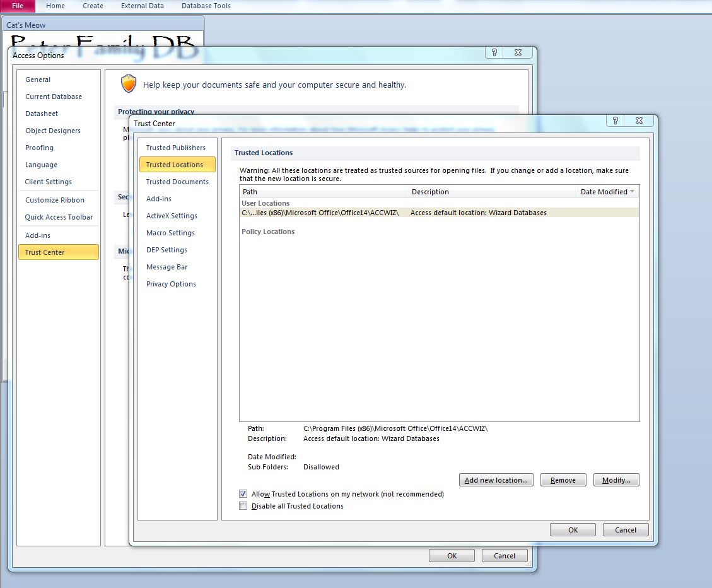
Task: Click the Path column header
Action: coord(324,192)
